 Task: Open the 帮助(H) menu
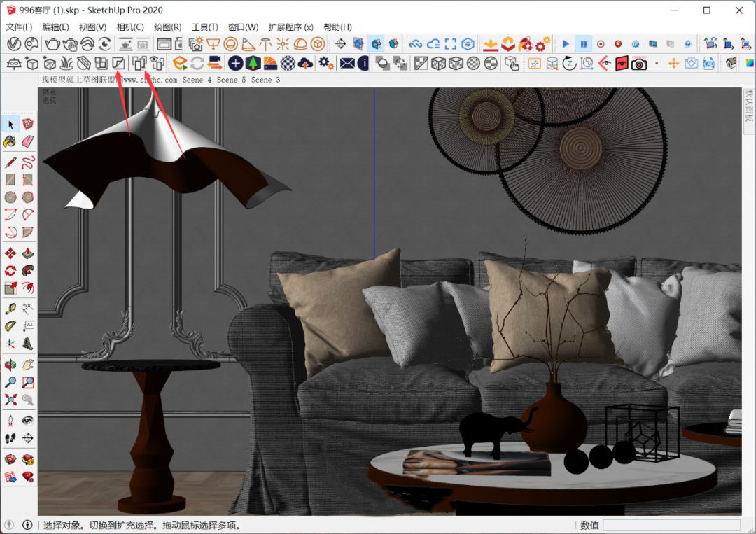click(x=338, y=27)
